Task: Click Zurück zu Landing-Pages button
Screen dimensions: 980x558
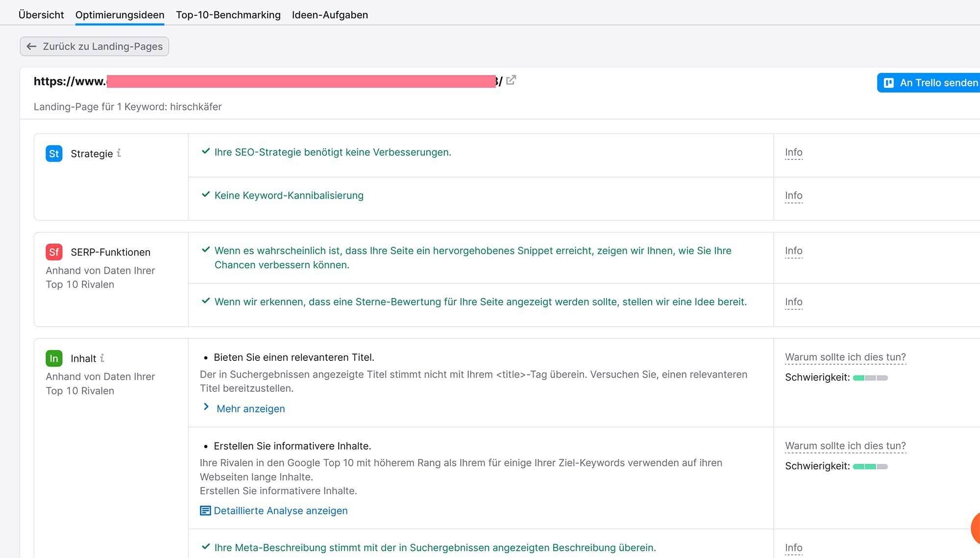Action: click(94, 46)
